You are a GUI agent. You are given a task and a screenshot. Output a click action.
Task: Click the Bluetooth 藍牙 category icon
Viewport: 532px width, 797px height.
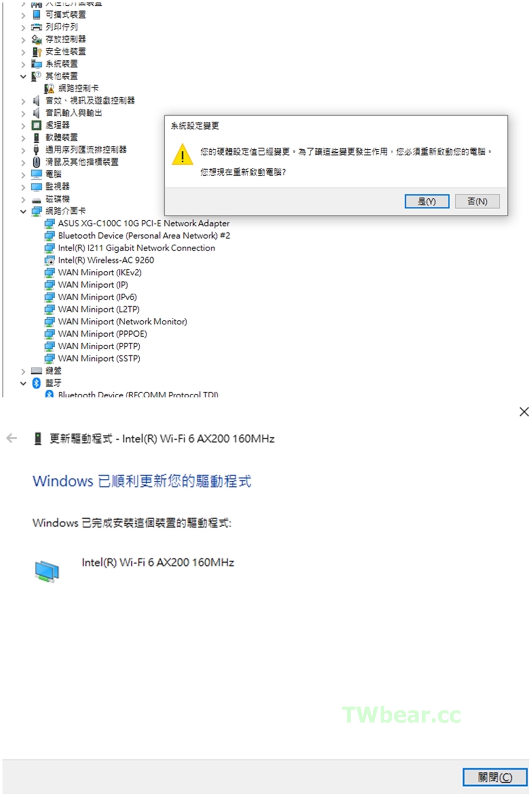pyautogui.click(x=36, y=383)
